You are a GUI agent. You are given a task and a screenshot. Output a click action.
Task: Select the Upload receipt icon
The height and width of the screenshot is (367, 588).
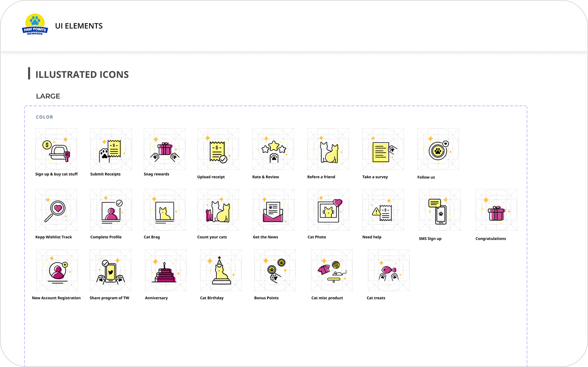[218, 149]
